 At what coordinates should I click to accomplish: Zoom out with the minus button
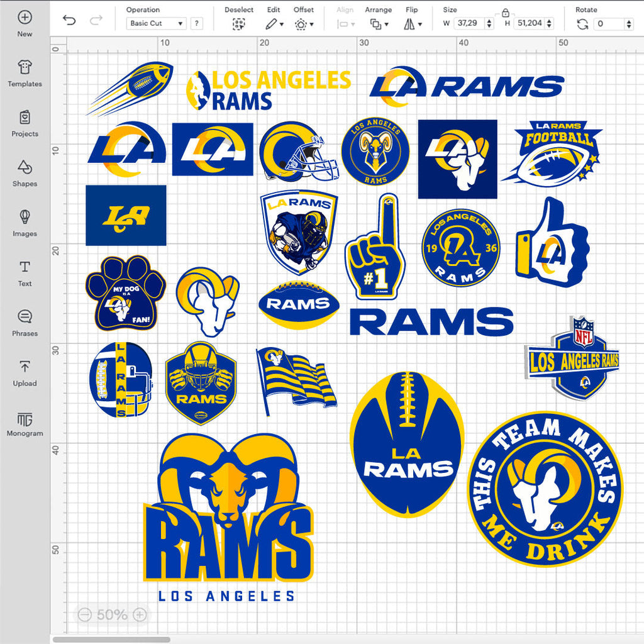coord(85,614)
